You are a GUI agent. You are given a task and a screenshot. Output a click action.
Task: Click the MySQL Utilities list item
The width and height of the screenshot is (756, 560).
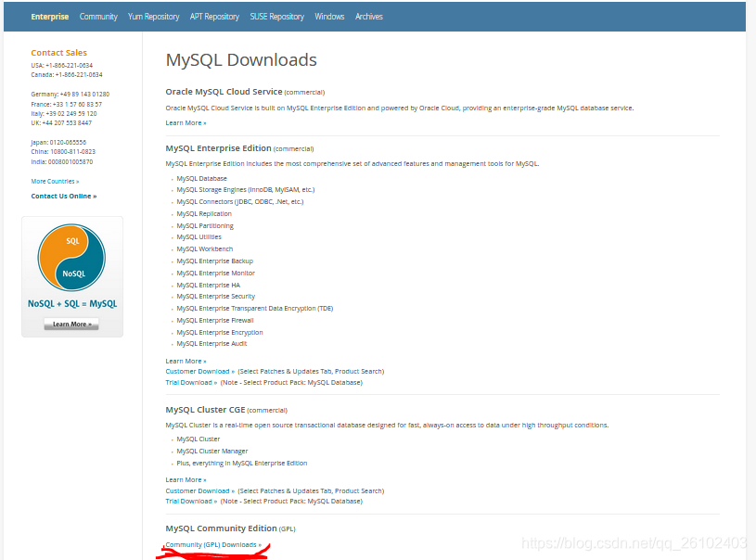pos(199,237)
